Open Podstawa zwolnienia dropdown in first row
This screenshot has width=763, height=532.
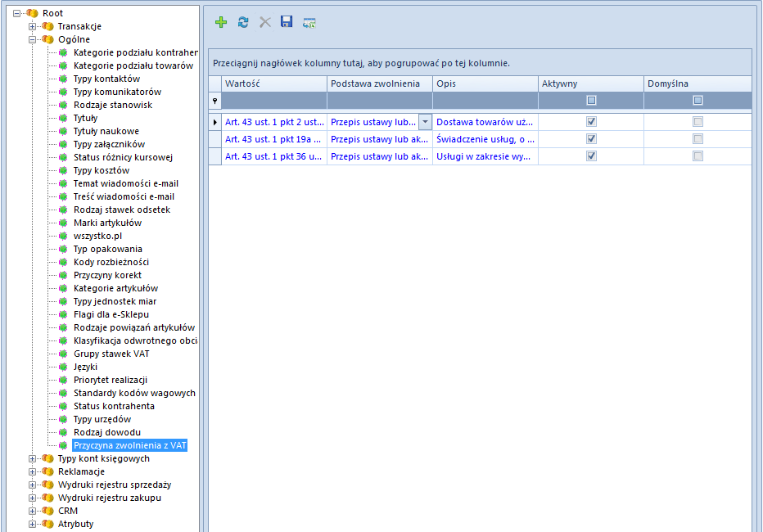[x=425, y=122]
